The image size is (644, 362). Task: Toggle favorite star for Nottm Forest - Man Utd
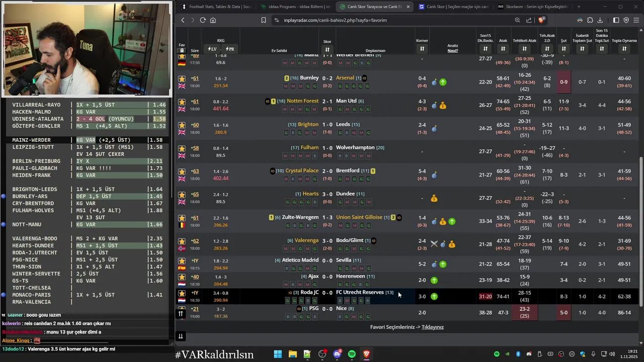point(182,102)
